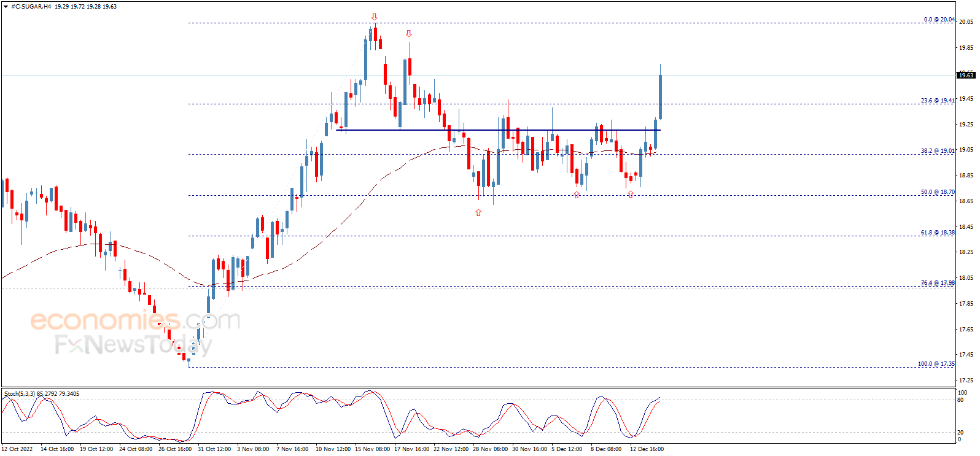Select the 76.4 @ 17.98 Fibonacci label

[x=937, y=283]
